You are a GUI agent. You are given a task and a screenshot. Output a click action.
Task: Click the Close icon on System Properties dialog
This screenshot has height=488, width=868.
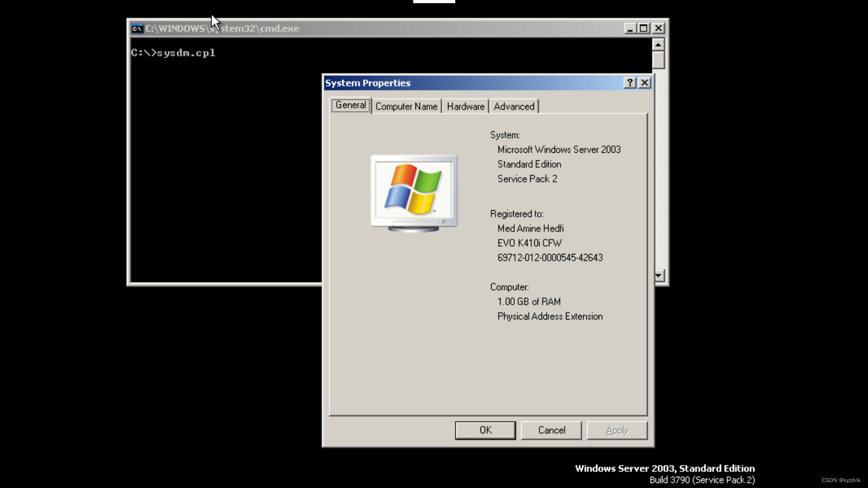tap(644, 82)
